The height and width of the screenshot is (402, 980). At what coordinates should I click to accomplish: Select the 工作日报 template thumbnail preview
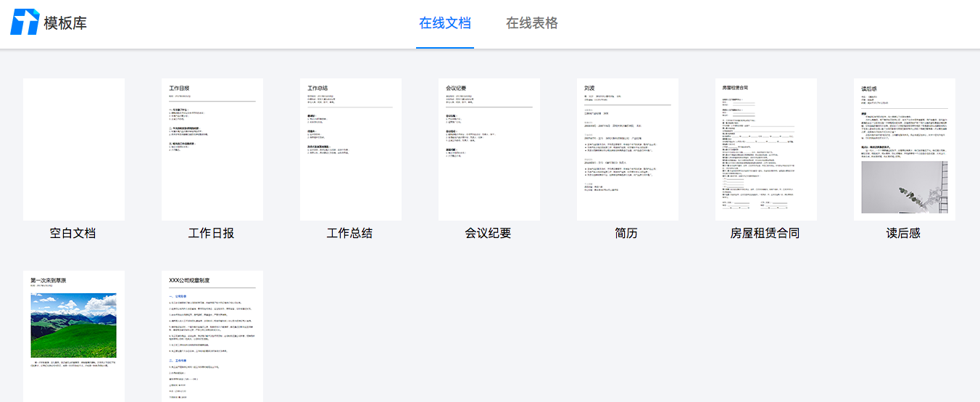pos(212,149)
